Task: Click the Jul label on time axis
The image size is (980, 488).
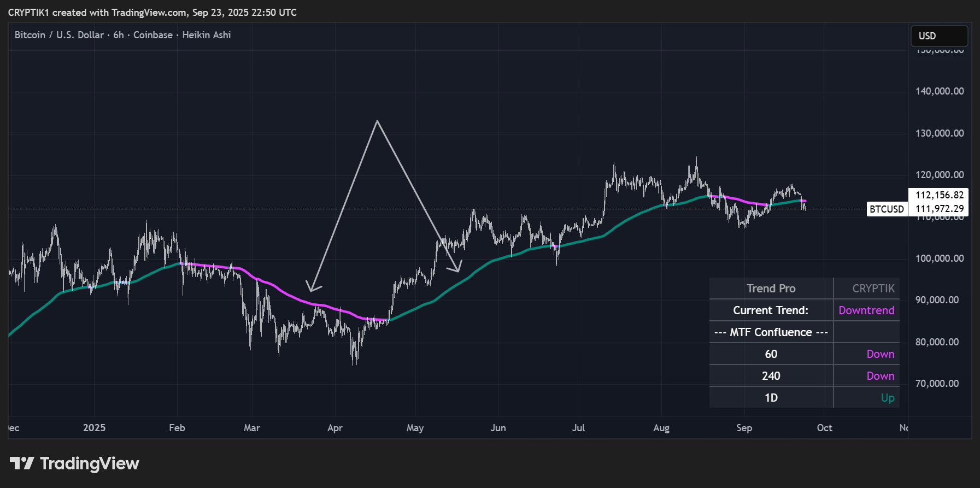Action: coord(579,428)
